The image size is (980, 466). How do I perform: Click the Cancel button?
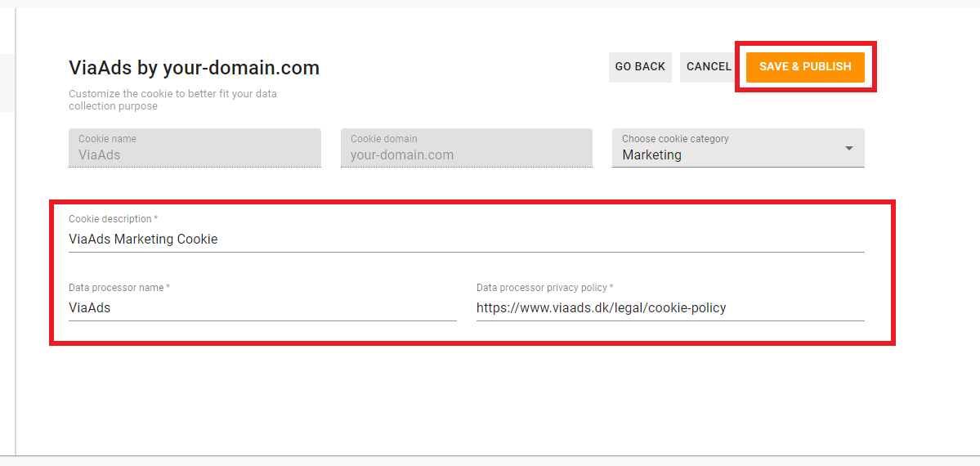click(708, 67)
